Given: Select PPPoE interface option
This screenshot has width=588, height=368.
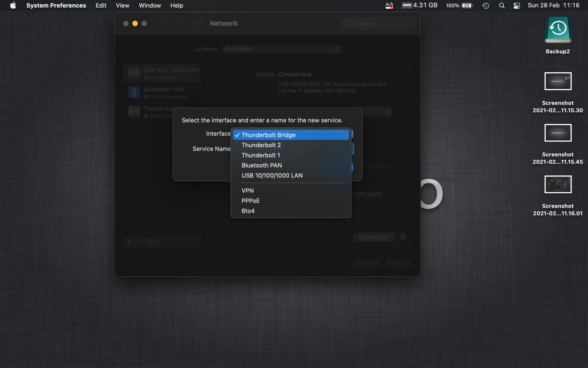Looking at the screenshot, I should pos(250,201).
